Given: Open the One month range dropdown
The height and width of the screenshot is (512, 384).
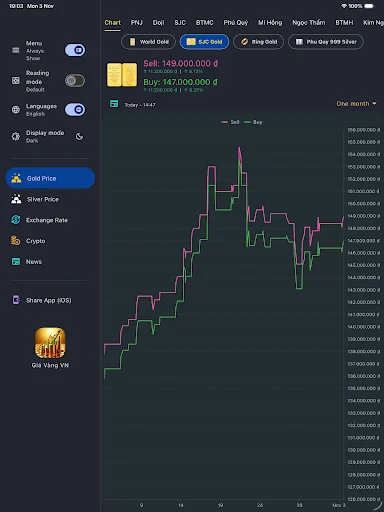Looking at the screenshot, I should pos(356,104).
